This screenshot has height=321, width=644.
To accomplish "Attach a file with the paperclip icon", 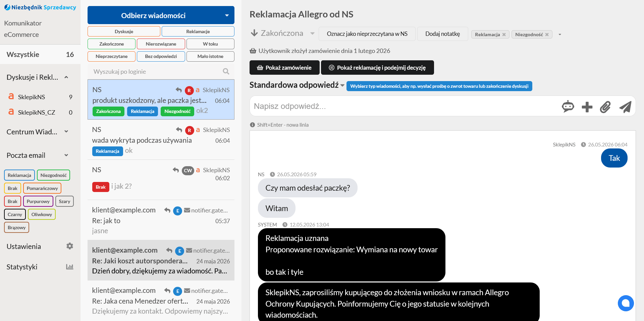I will [605, 107].
